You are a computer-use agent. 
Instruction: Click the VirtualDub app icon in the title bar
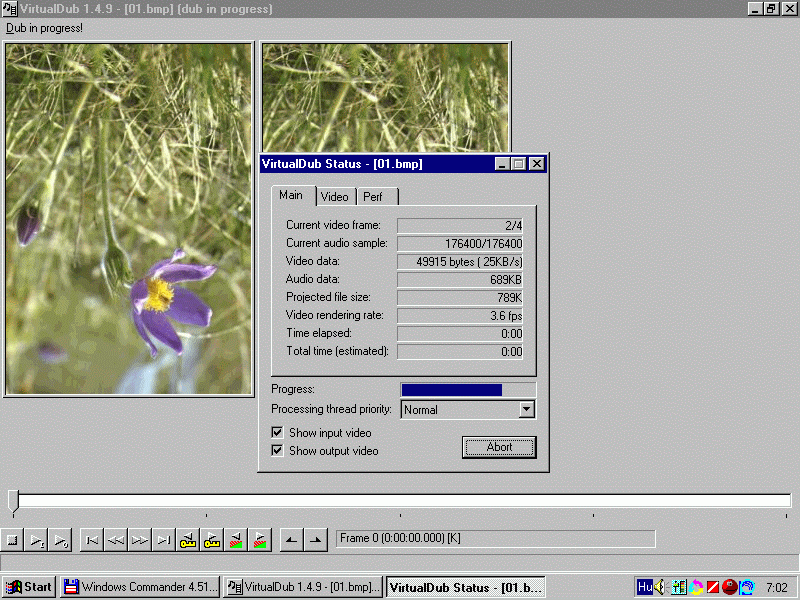pos(9,9)
